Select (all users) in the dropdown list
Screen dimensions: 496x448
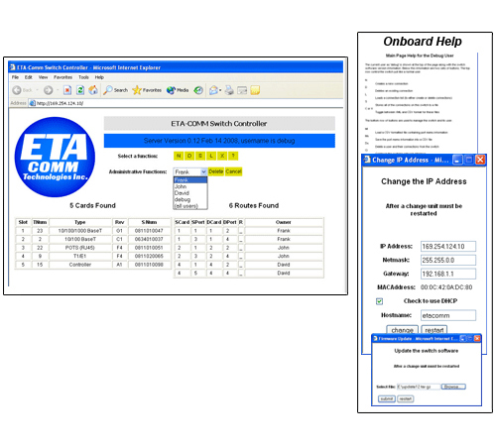coord(190,206)
